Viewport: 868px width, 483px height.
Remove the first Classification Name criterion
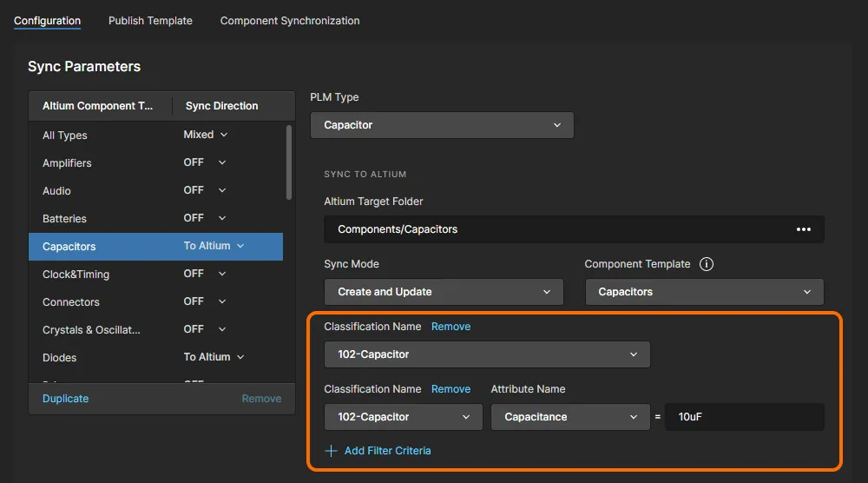pos(450,327)
